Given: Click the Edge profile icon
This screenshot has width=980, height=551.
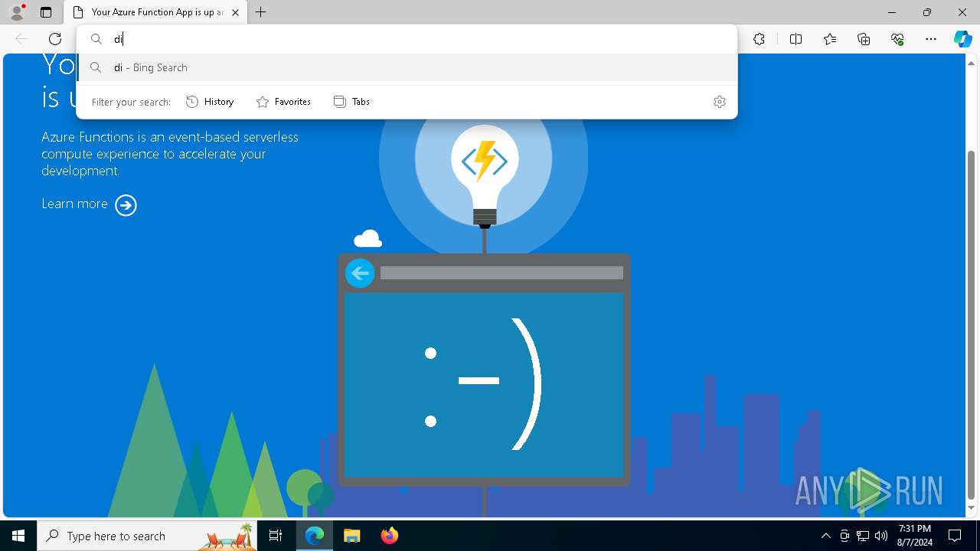Looking at the screenshot, I should click(x=17, y=12).
